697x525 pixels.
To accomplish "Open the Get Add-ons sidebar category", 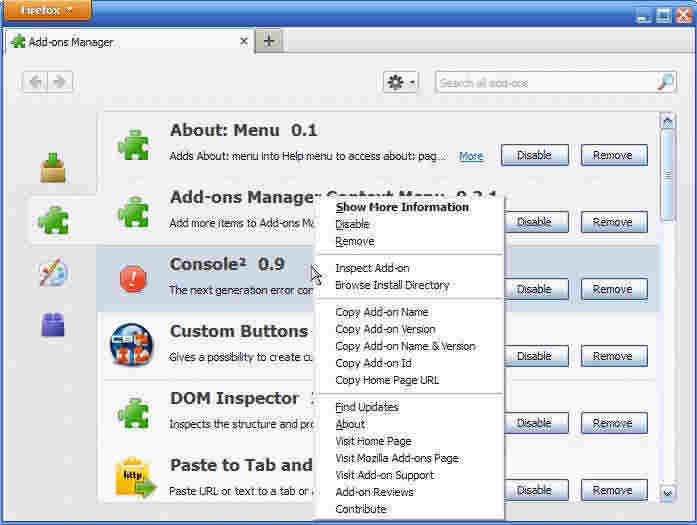I will point(53,168).
